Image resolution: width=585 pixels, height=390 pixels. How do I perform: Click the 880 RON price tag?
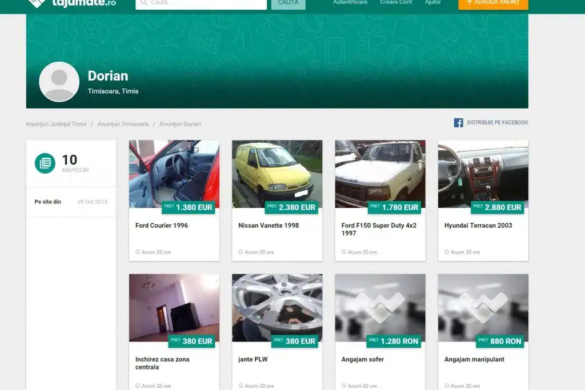tap(500, 341)
